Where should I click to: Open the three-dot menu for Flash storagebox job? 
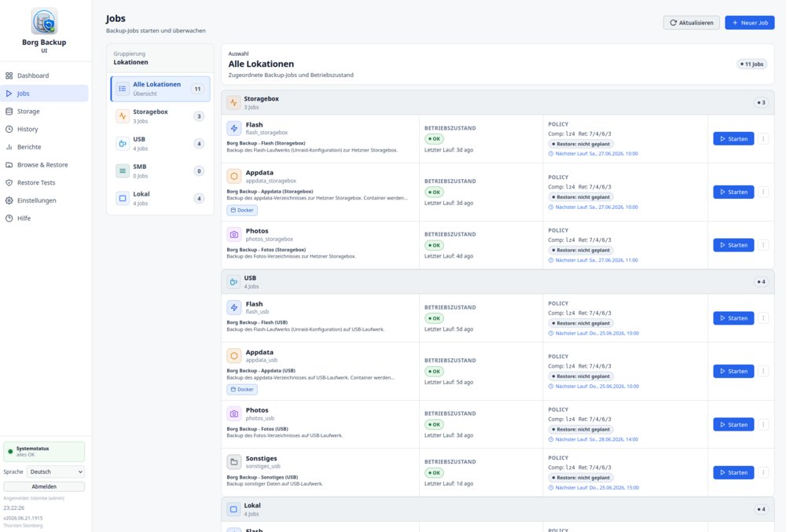(x=763, y=139)
